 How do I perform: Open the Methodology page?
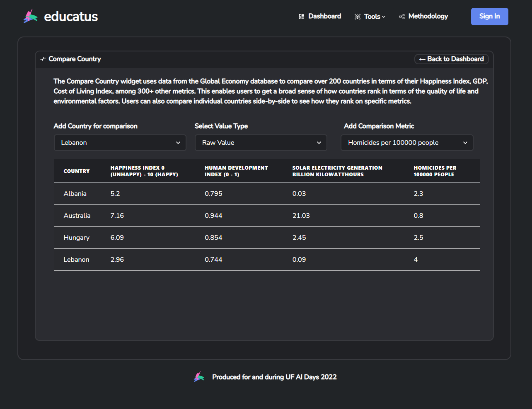click(428, 16)
